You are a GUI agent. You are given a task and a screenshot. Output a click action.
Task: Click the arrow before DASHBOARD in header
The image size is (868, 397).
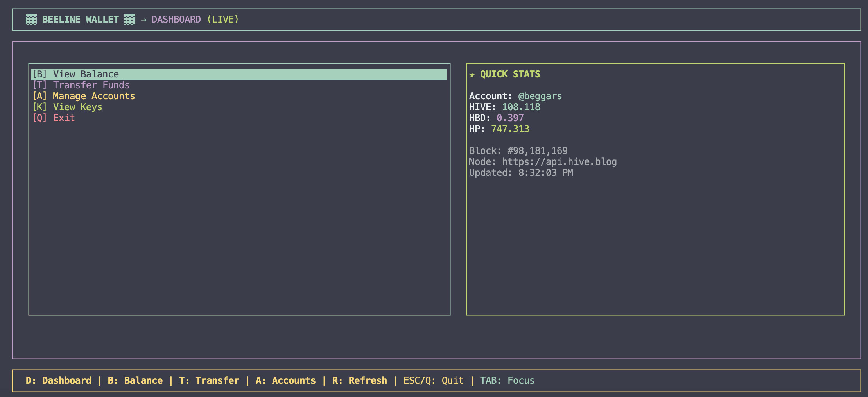click(x=143, y=20)
